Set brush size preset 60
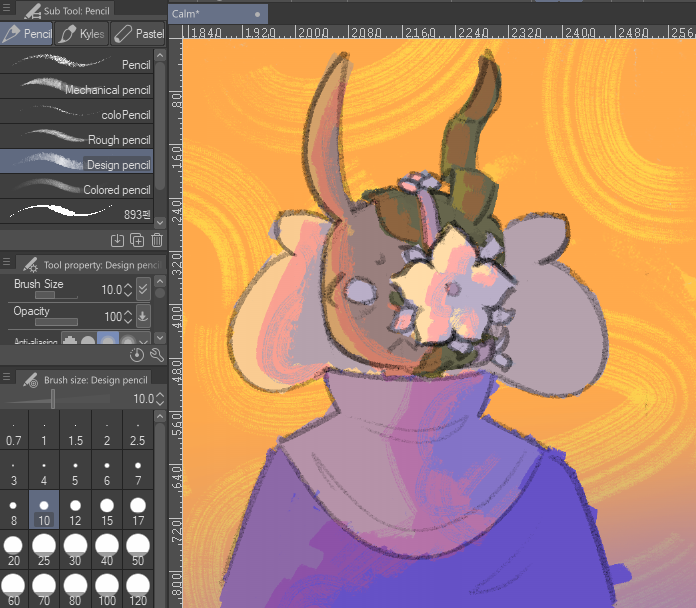The image size is (696, 608). pos(14,589)
